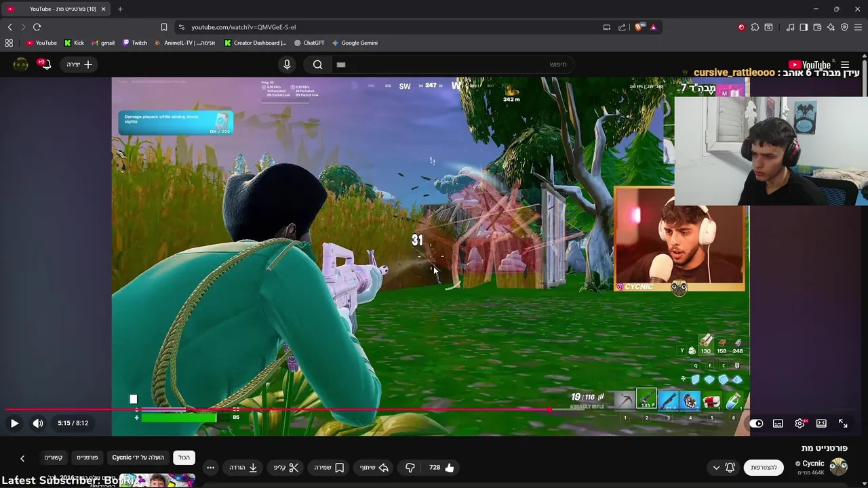Image resolution: width=868 pixels, height=488 pixels.
Task: Click the YouTube logo in the header
Action: coord(810,65)
